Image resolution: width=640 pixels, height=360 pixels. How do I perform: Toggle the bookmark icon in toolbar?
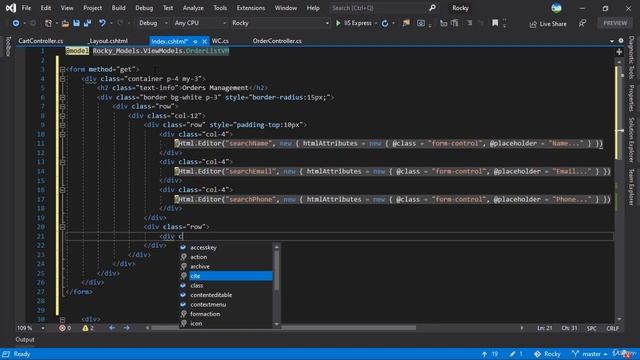tap(495, 23)
